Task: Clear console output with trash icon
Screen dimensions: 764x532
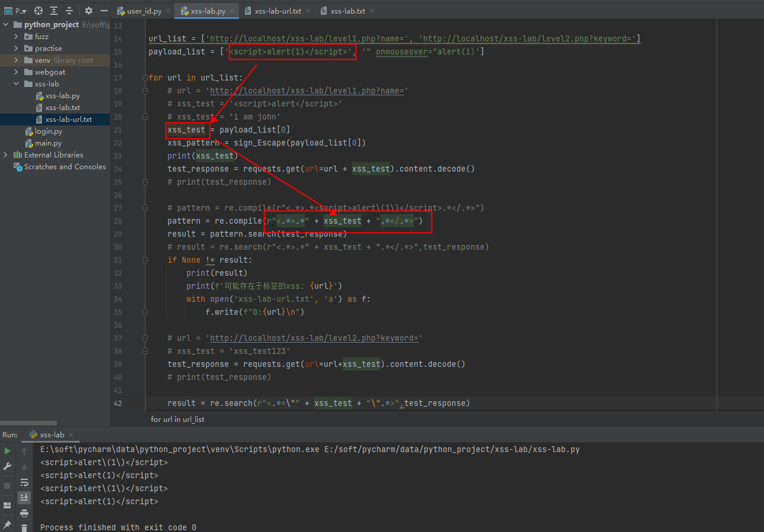Action: pyautogui.click(x=24, y=527)
